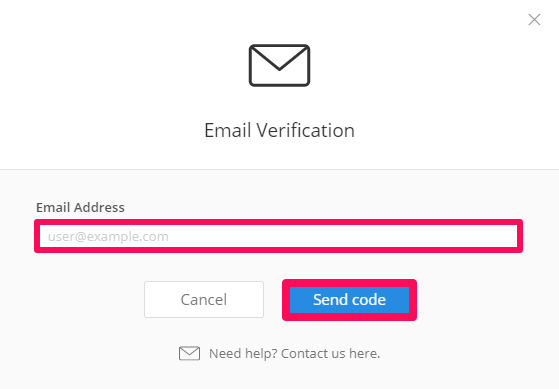Image resolution: width=559 pixels, height=389 pixels.
Task: Click the white Cancel button
Action: click(204, 300)
